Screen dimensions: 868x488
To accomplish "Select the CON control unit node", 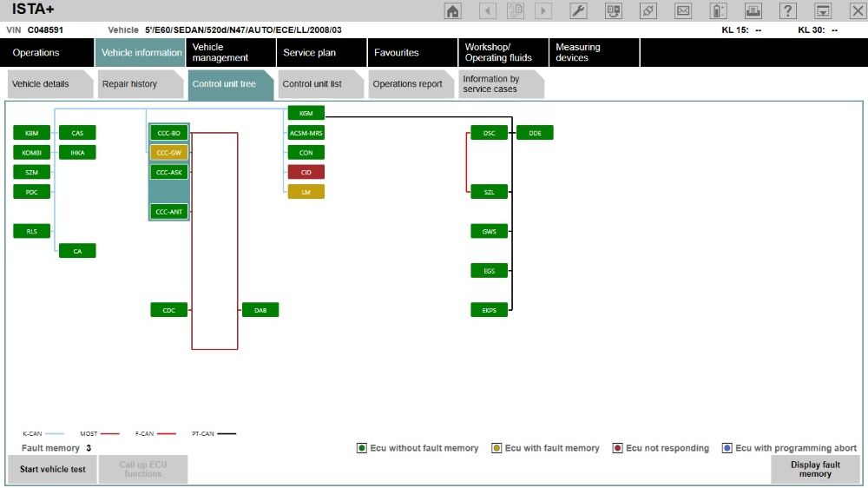I will pyautogui.click(x=306, y=152).
